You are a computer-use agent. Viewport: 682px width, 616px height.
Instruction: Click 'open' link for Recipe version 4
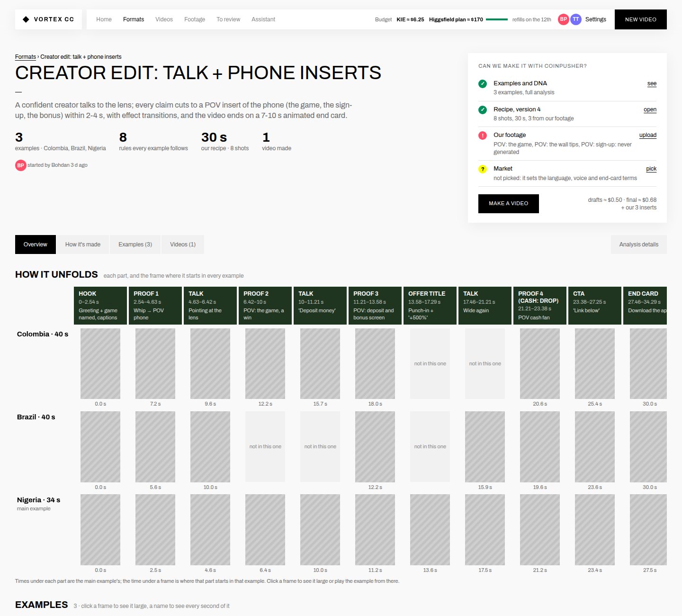[650, 109]
